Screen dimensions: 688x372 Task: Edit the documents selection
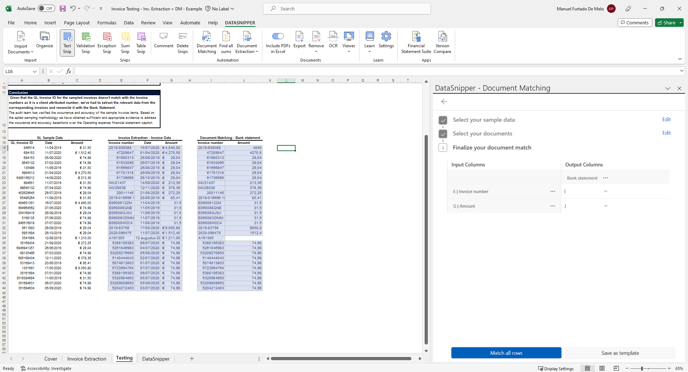pos(666,133)
